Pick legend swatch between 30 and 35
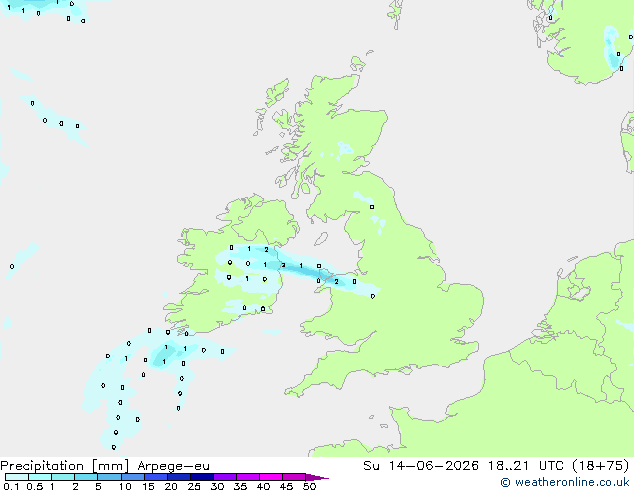 225,477
